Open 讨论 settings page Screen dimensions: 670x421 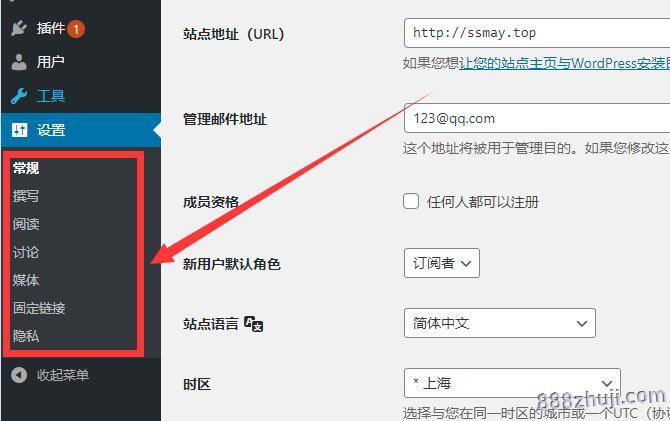tap(26, 252)
